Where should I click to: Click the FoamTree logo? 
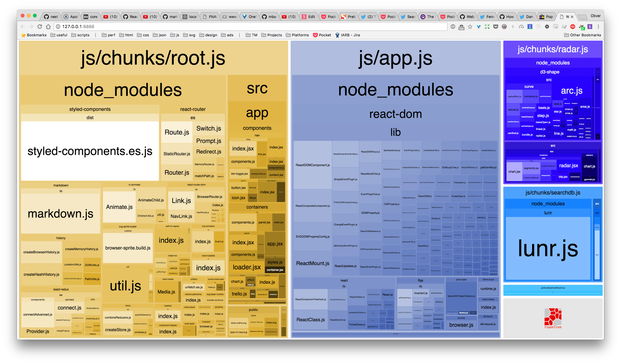pos(553,318)
